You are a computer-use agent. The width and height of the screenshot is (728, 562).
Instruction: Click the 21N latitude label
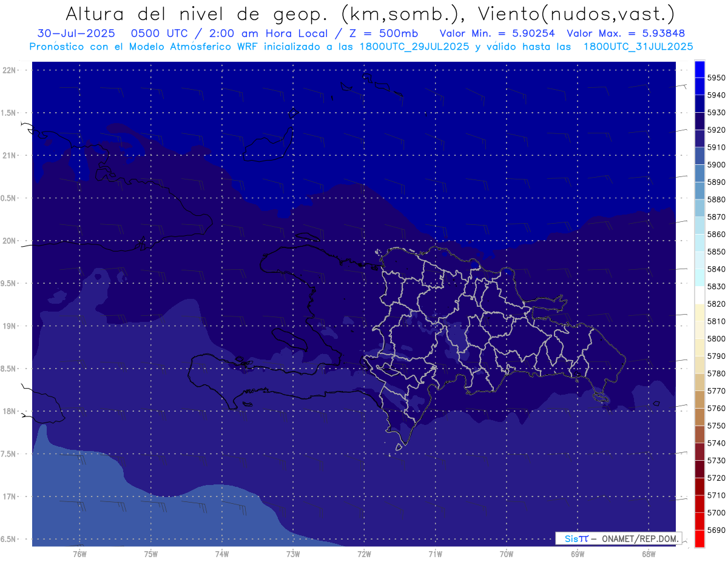pyautogui.click(x=8, y=155)
